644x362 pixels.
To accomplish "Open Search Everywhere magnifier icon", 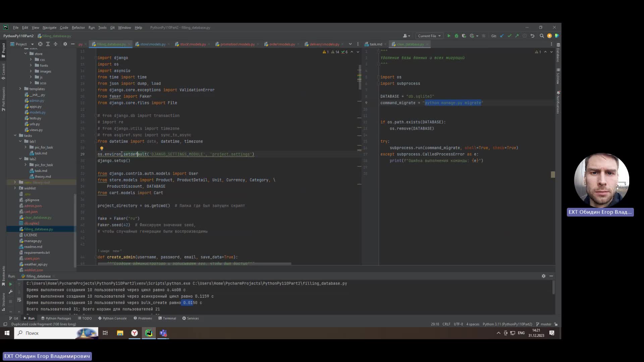I will [542, 36].
